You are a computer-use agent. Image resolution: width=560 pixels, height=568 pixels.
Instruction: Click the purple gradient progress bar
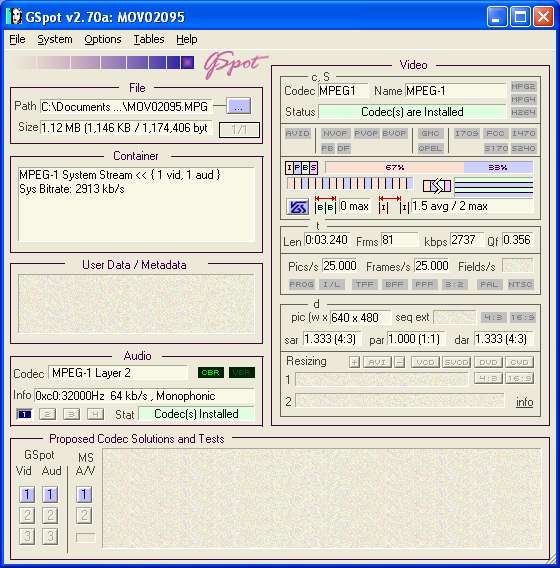pos(104,63)
